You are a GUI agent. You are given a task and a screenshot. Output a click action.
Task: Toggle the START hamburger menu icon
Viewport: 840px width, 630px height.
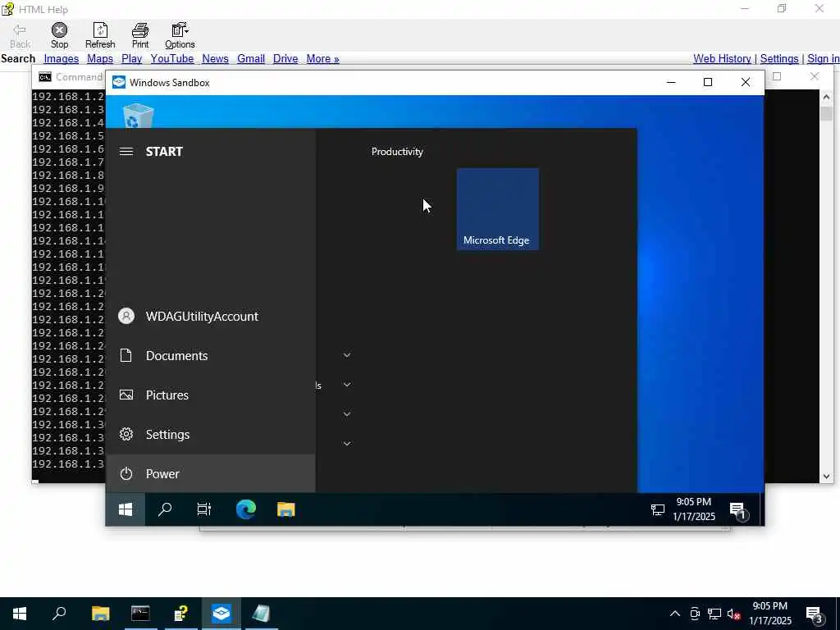(x=126, y=152)
